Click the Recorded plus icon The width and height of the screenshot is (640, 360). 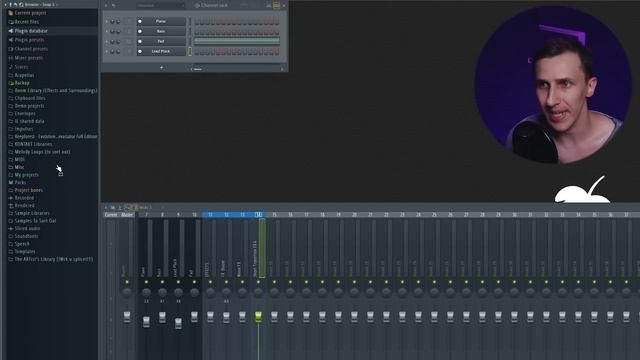[x=11, y=198]
